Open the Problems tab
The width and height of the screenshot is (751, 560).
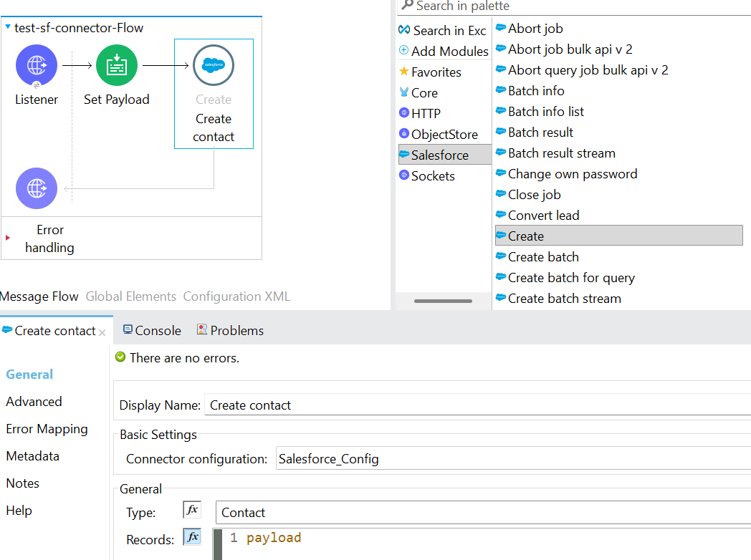(230, 331)
